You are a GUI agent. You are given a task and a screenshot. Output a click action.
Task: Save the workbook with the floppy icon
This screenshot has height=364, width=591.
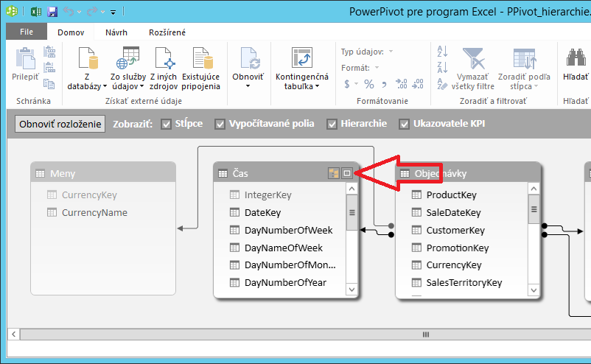pos(52,12)
